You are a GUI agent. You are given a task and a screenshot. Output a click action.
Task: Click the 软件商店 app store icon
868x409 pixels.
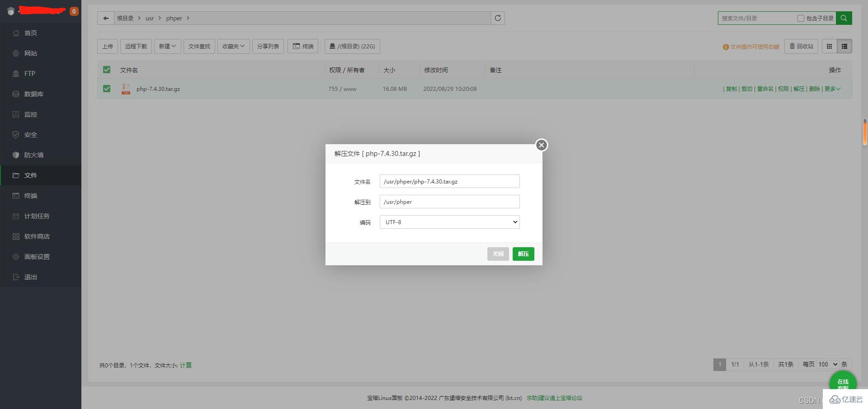pyautogui.click(x=16, y=236)
